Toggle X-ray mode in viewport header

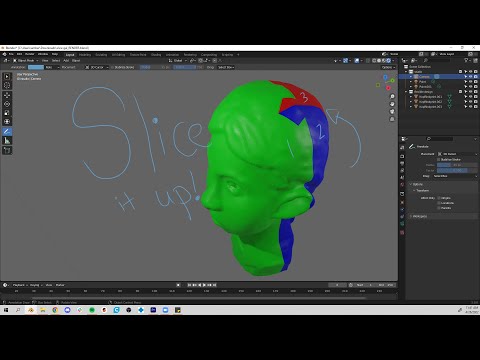pyautogui.click(x=368, y=61)
